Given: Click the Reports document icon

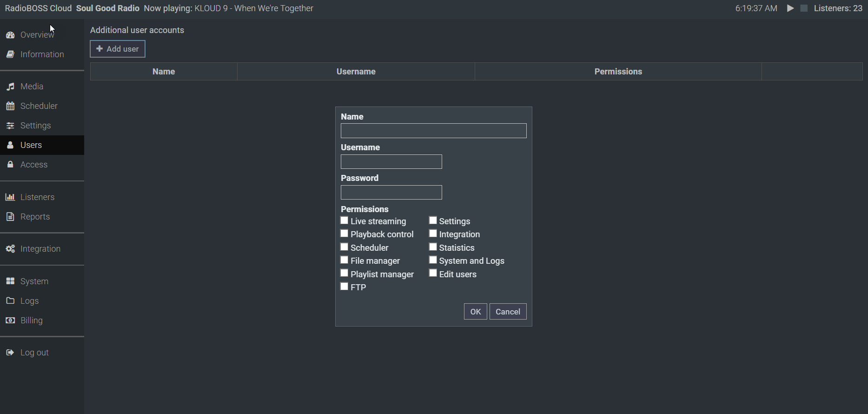Looking at the screenshot, I should pyautogui.click(x=10, y=217).
